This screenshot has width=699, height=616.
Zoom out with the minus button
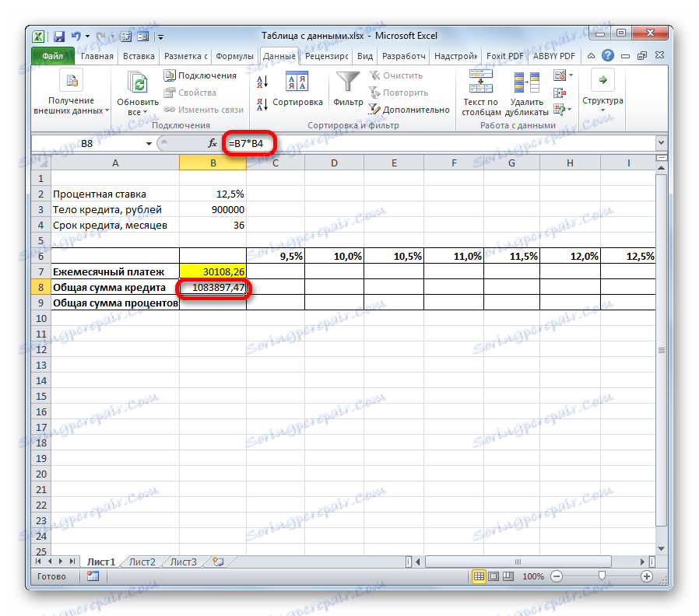point(557,577)
